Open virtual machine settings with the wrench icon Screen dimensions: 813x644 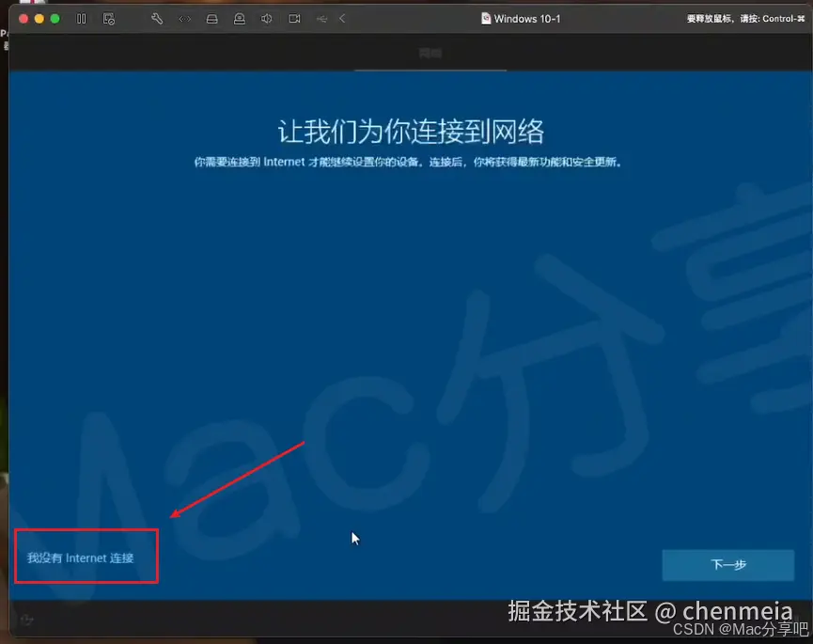point(157,19)
